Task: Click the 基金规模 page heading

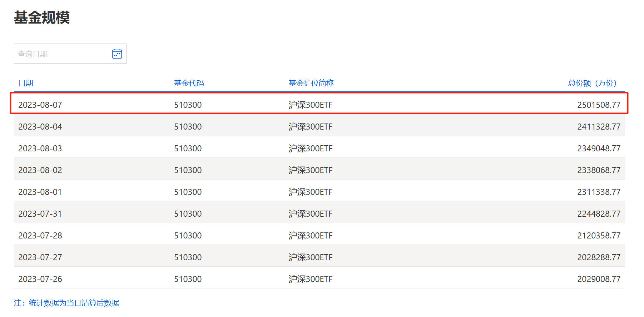Action: 42,17
